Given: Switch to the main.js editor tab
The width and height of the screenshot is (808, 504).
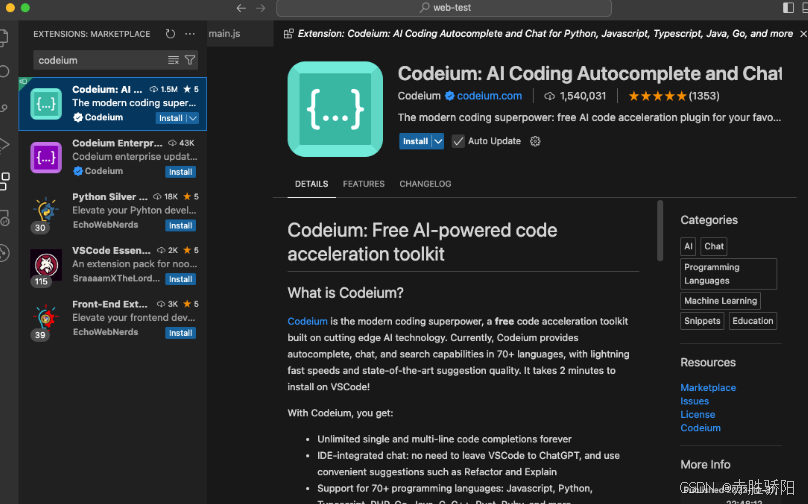Looking at the screenshot, I should pos(225,33).
